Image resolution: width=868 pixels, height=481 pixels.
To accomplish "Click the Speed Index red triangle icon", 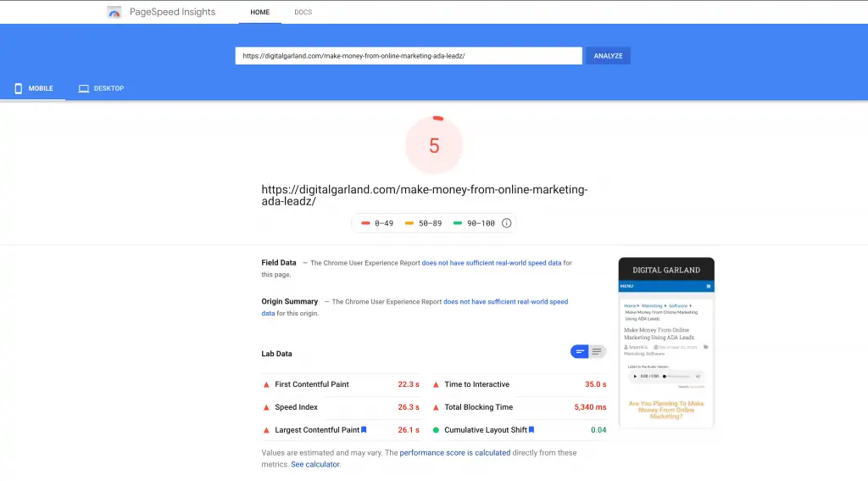I will (266, 407).
